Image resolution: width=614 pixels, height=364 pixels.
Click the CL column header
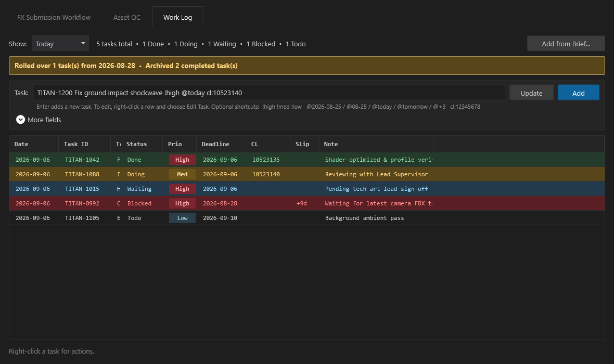click(268, 144)
